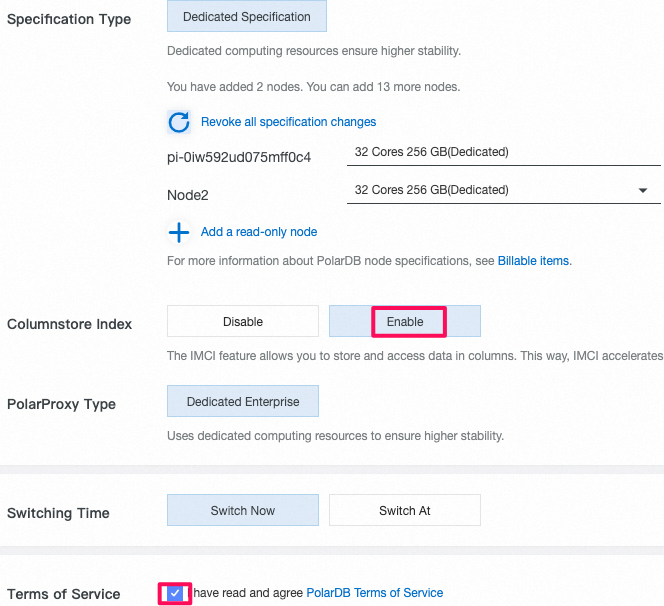664x606 pixels.
Task: Select Dedicated Enterprise PolarProxy type
Action: coord(243,401)
